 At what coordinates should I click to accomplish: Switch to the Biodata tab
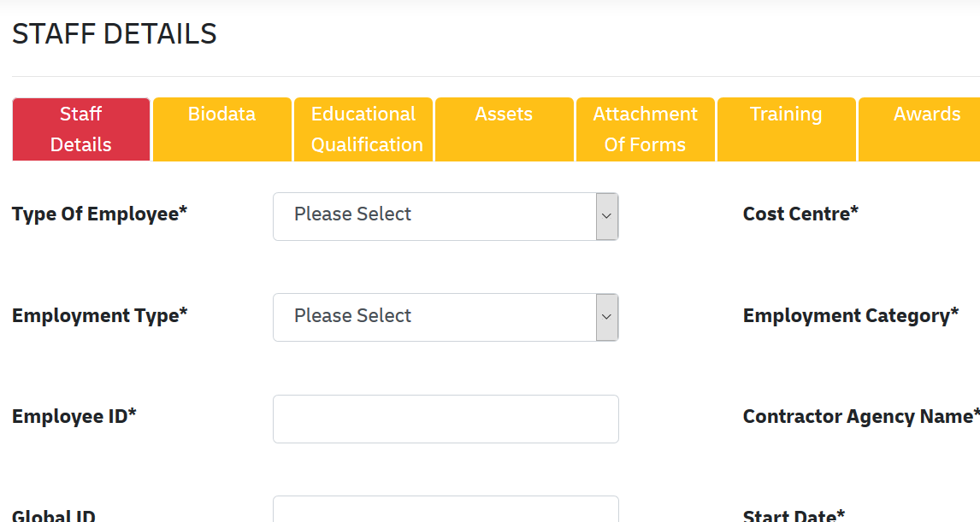222,129
